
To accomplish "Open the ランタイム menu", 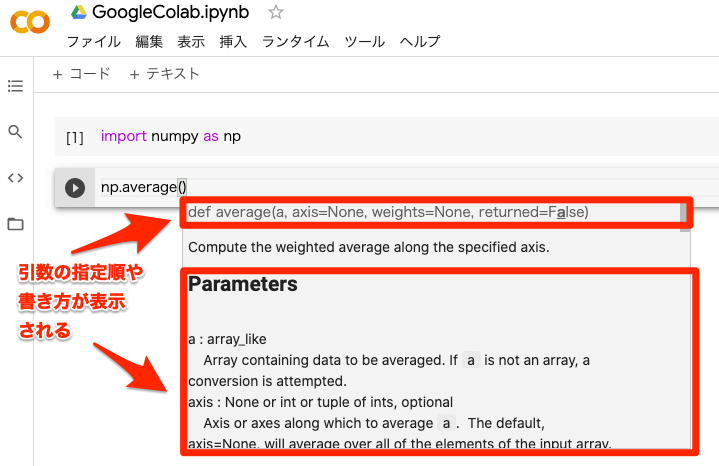I will point(296,42).
